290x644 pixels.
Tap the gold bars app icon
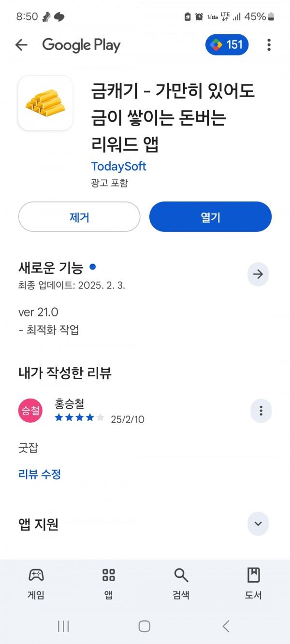45,103
